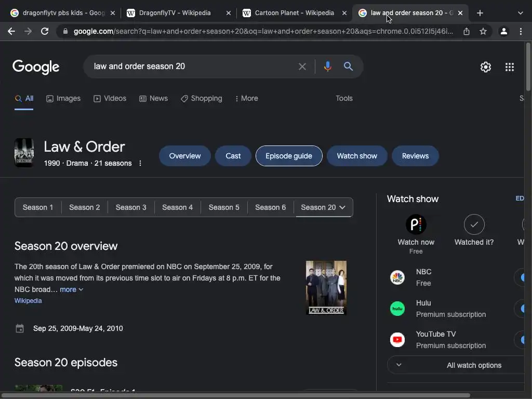Click the address bar URL
The image size is (532, 399).
pos(263,31)
